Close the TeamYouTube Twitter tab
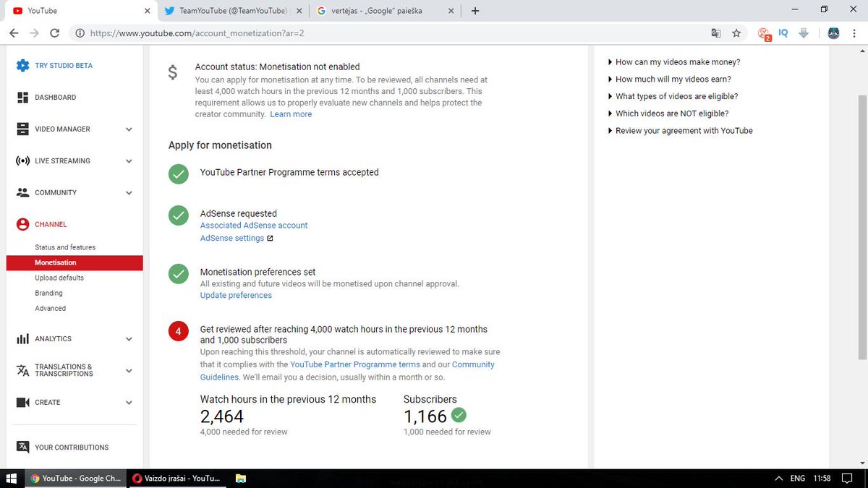868x488 pixels. click(299, 11)
